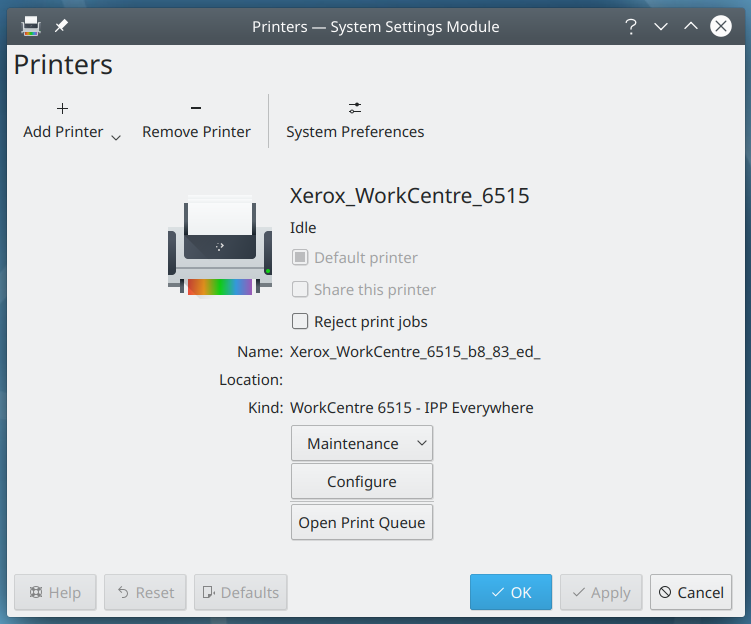This screenshot has height=624, width=751.
Task: Maximize window with up chevron icon
Action: (x=691, y=26)
